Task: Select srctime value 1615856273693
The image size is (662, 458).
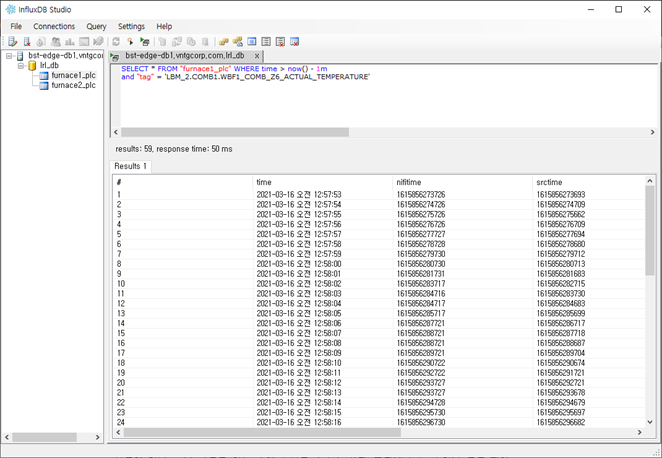Action: point(561,195)
